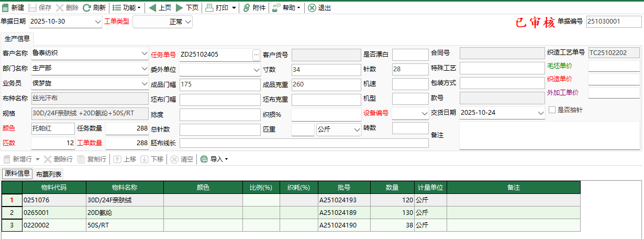Expand the 交货日期 date dropdown
This screenshot has width=644, height=239.
point(541,113)
